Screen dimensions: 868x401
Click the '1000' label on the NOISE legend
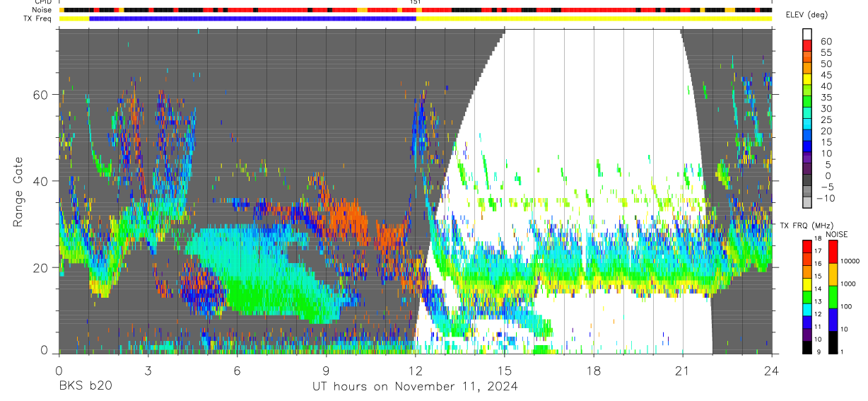848,284
